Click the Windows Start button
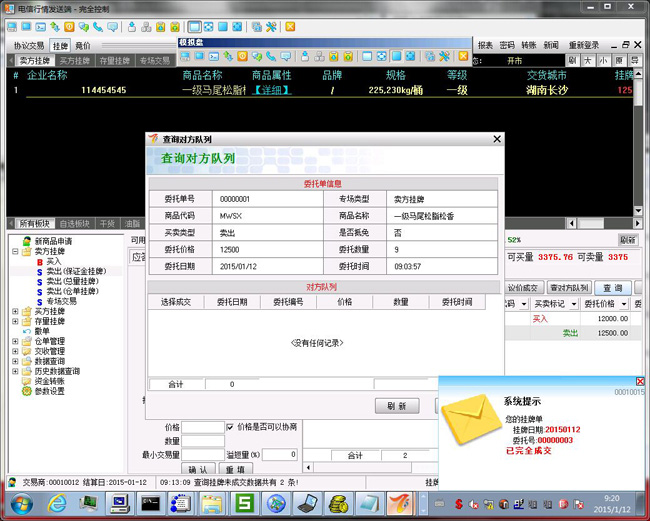The width and height of the screenshot is (650, 521). pos(22,504)
